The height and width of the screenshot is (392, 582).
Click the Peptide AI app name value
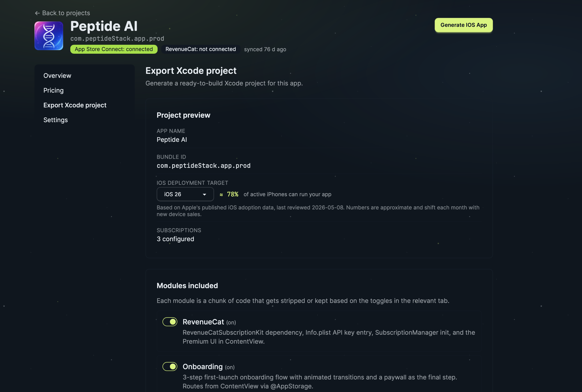click(171, 139)
